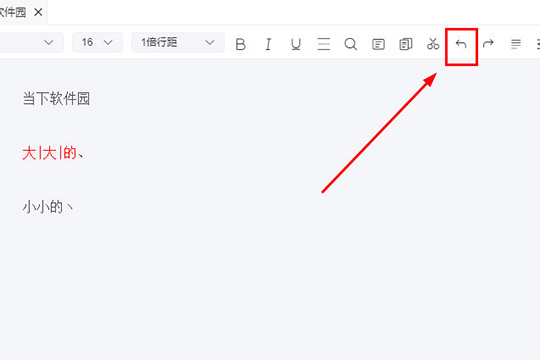Expand the 1倍行距 line spacing dropdown
The image size is (540, 360).
178,42
